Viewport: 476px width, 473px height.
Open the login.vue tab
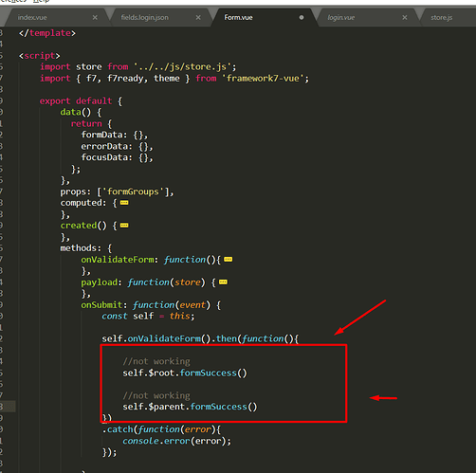click(340, 17)
